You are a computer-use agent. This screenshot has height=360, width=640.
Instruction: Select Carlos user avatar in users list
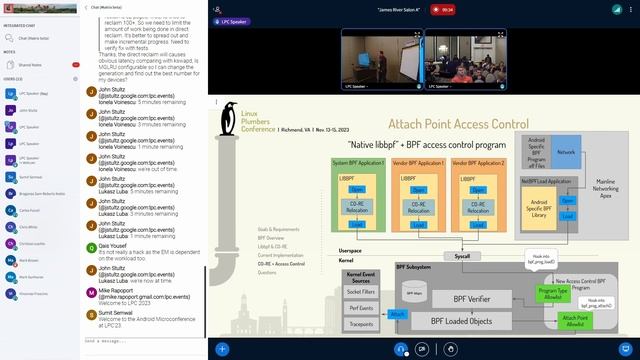point(11,210)
